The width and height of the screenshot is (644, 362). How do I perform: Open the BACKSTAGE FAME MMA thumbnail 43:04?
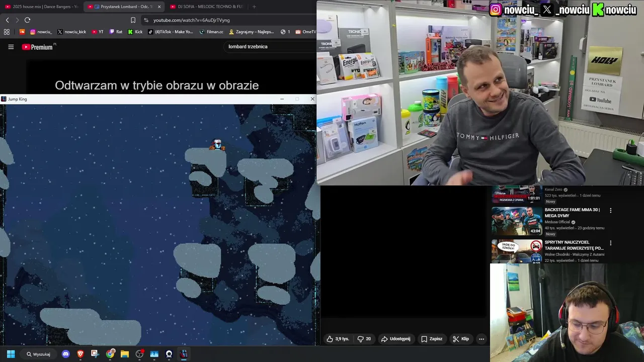pos(517,221)
